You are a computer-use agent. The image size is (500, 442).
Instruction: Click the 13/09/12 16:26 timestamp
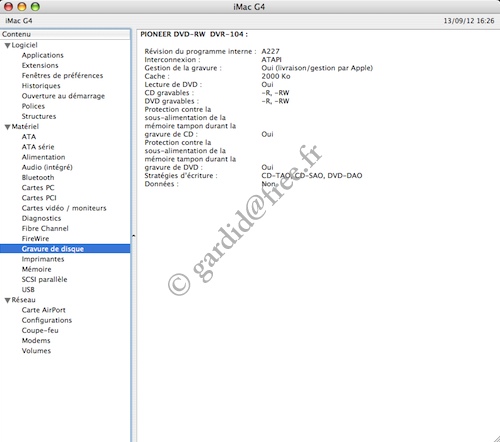pos(469,21)
